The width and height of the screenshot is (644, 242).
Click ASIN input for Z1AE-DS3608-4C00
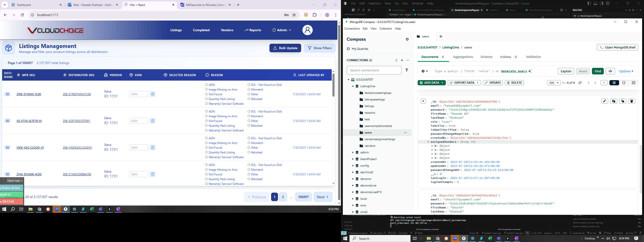click(x=139, y=174)
